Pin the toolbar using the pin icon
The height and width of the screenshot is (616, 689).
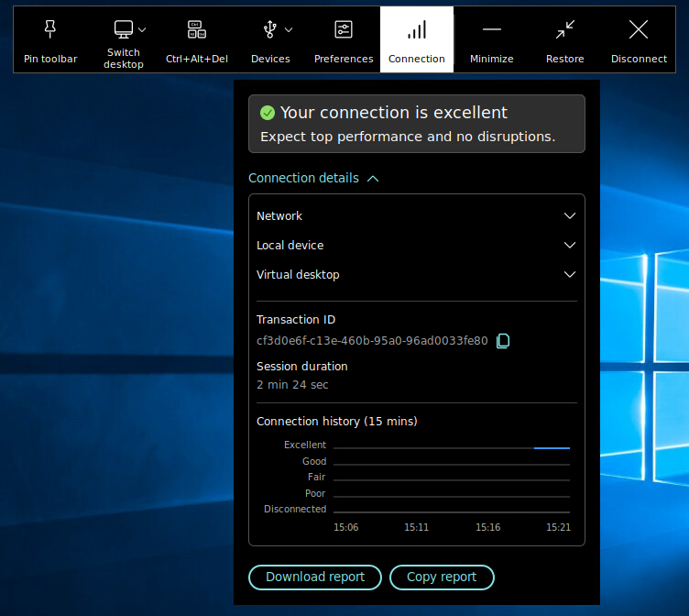pyautogui.click(x=50, y=30)
